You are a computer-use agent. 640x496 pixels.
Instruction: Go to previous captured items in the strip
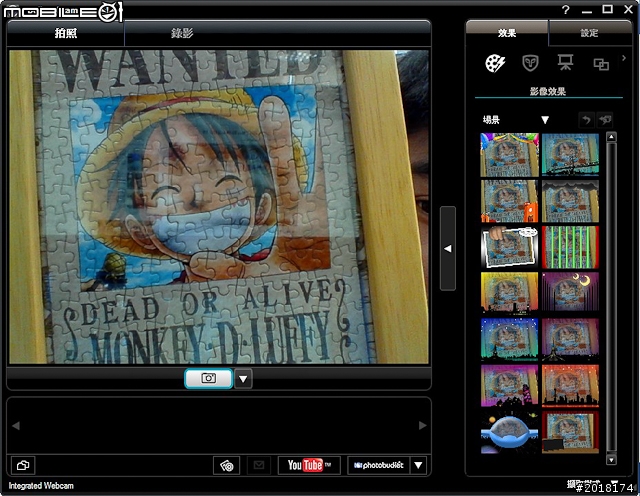click(x=16, y=425)
